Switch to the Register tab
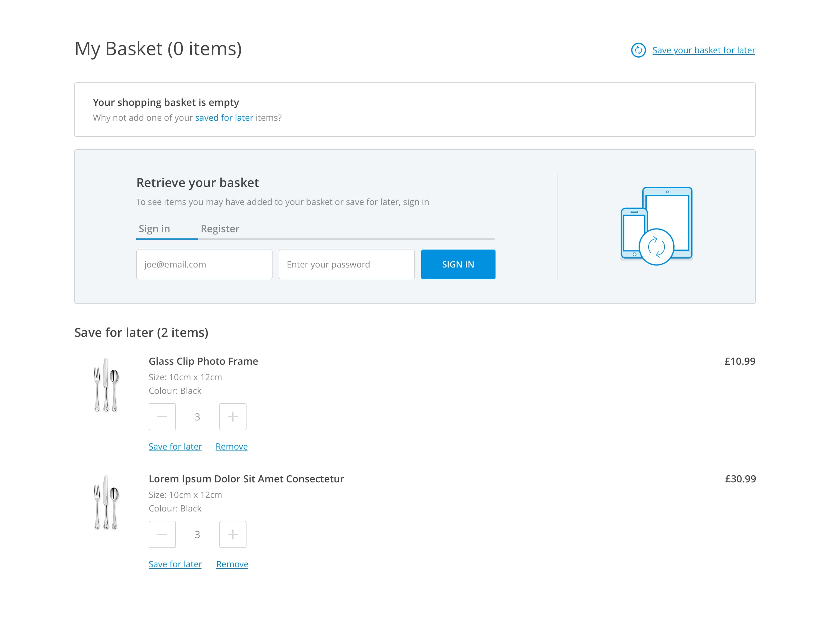 tap(220, 229)
